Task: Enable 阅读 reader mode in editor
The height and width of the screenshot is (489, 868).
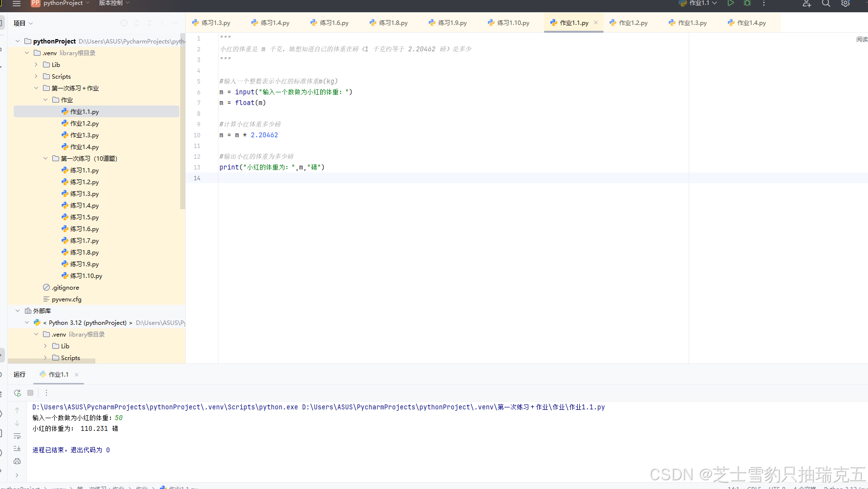Action: click(x=861, y=39)
